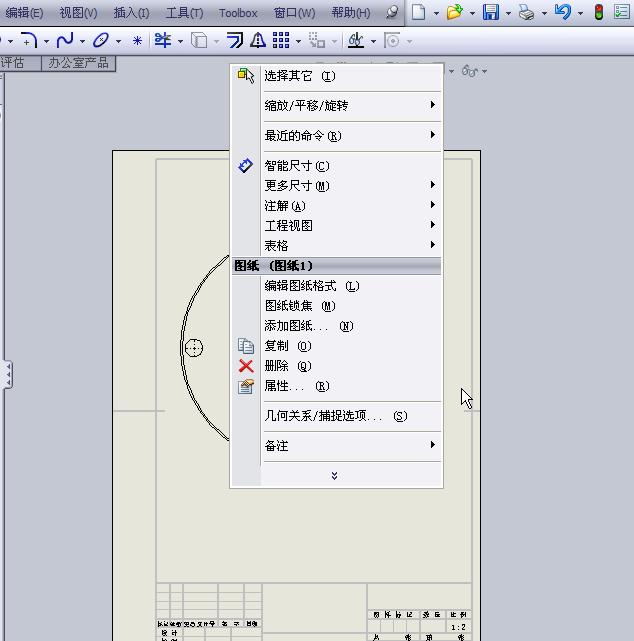
Task: Open the Ellipse dropdown arrow
Action: pos(118,41)
